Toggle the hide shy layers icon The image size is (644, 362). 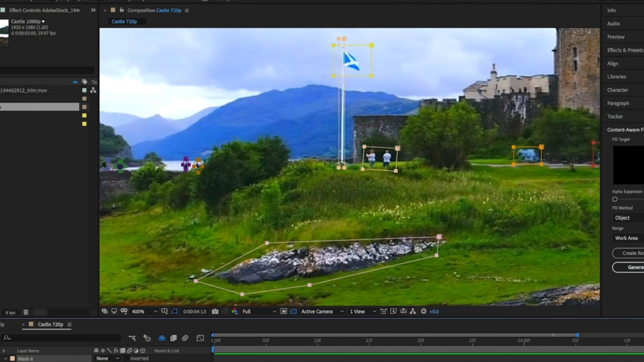click(162, 338)
